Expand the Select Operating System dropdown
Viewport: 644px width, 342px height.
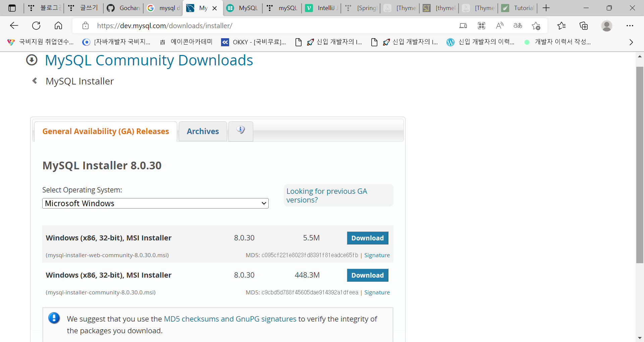pos(155,203)
